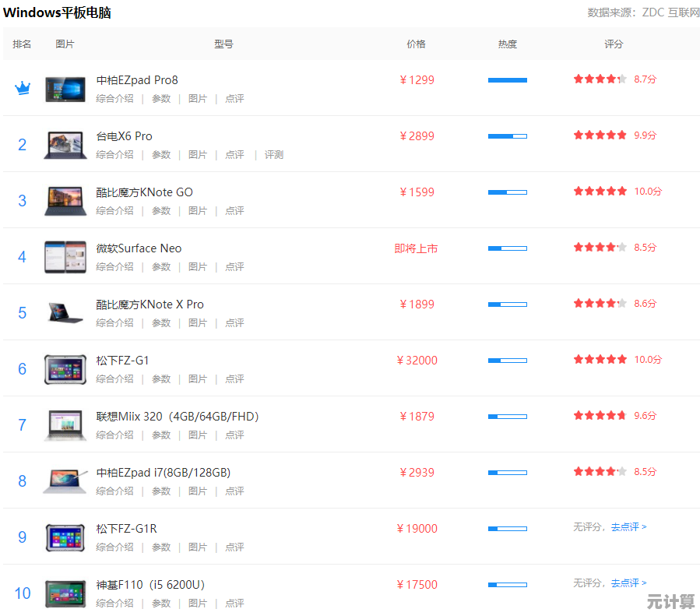Click 去点评 for 神基F110
Image resolution: width=700 pixels, height=616 pixels.
[628, 583]
